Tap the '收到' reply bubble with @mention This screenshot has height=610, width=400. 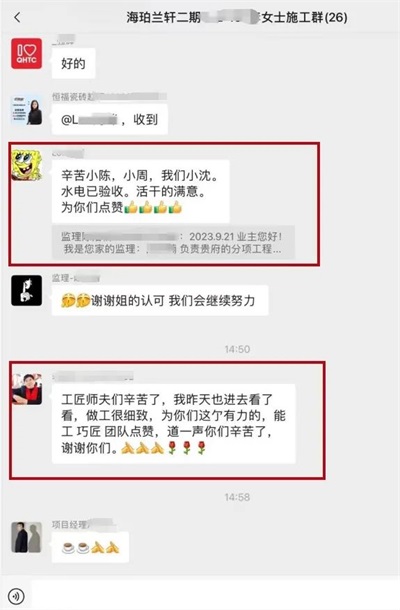110,119
